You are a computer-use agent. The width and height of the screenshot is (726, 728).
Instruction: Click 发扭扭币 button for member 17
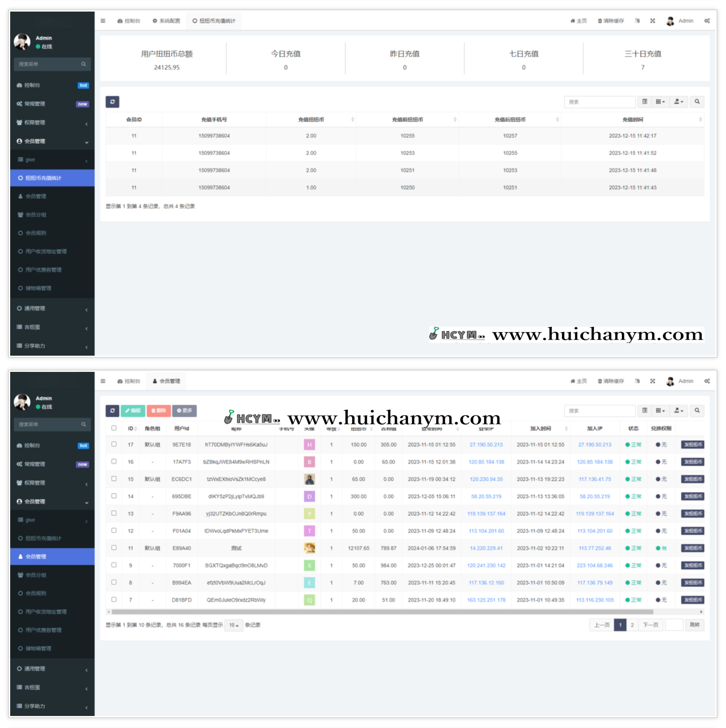(x=693, y=445)
